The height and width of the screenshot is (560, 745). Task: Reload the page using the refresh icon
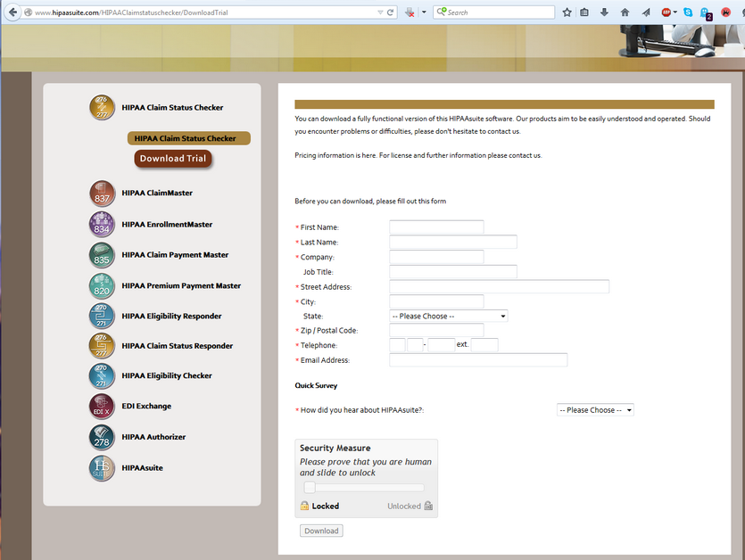pyautogui.click(x=391, y=12)
